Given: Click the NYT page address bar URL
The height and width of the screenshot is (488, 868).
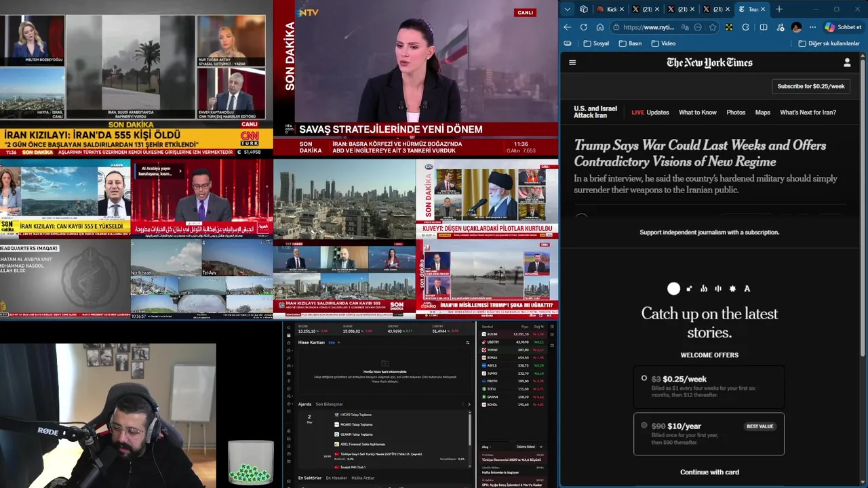Looking at the screenshot, I should 649,27.
